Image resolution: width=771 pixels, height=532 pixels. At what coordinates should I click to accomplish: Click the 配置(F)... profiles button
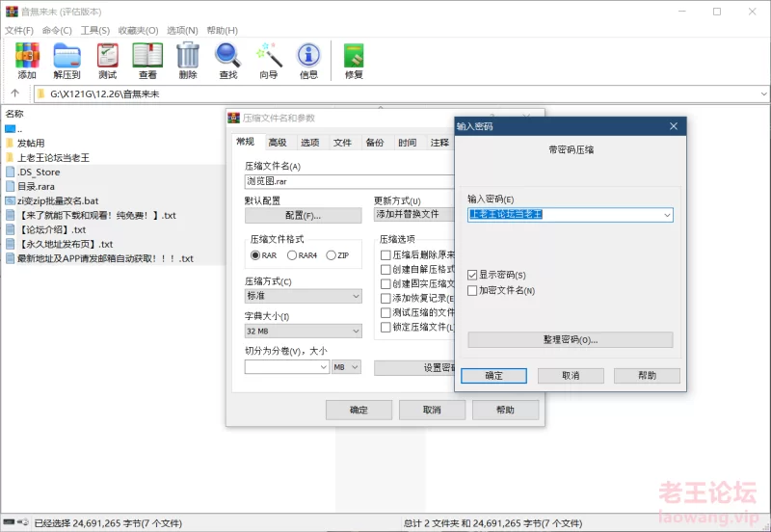303,215
